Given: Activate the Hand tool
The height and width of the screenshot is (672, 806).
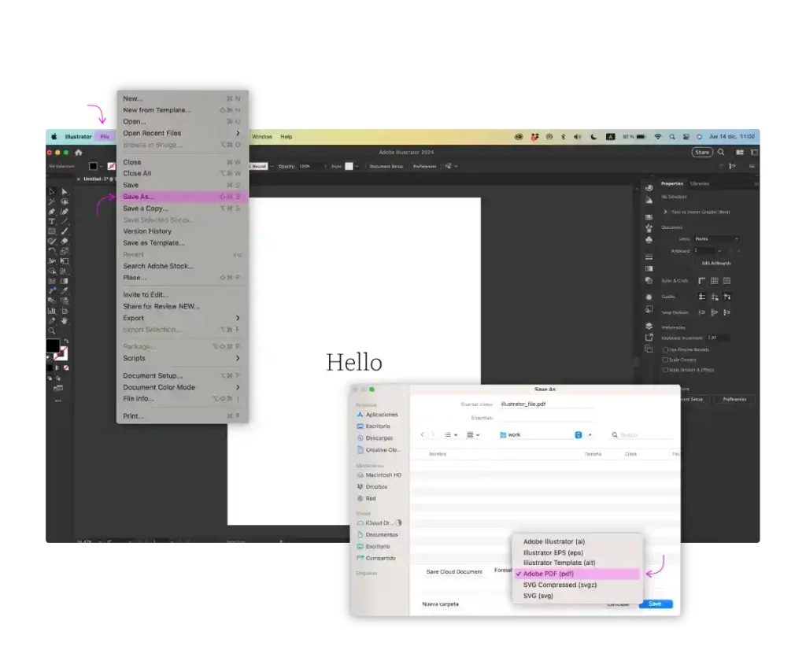Looking at the screenshot, I should click(65, 321).
